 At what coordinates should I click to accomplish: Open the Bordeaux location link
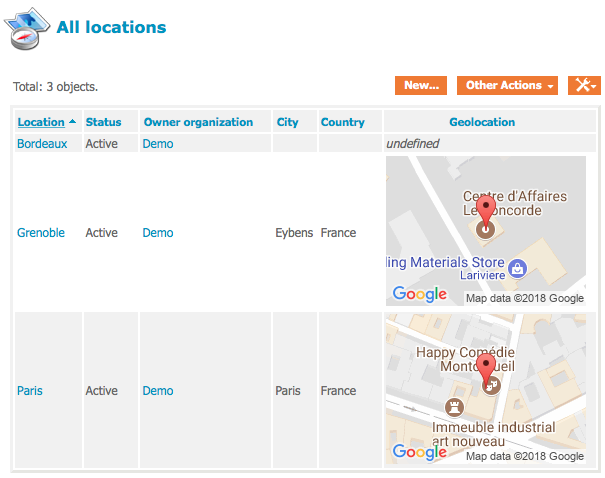pos(42,144)
